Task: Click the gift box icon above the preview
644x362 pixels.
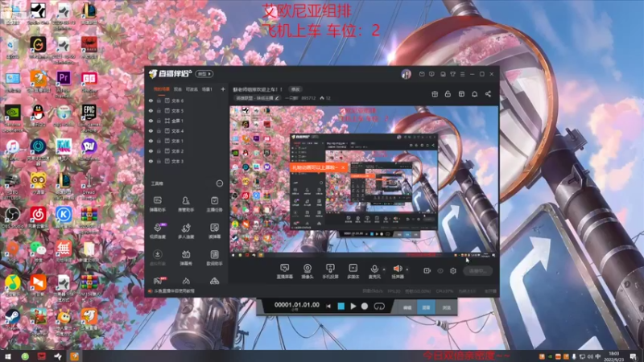Action: pyautogui.click(x=435, y=94)
